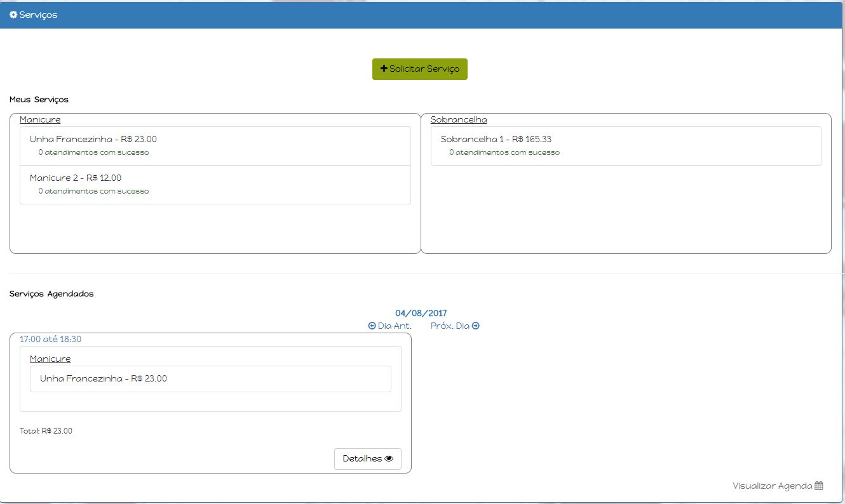Click the gear icon beside Serviços
The image size is (845, 504).
click(13, 15)
